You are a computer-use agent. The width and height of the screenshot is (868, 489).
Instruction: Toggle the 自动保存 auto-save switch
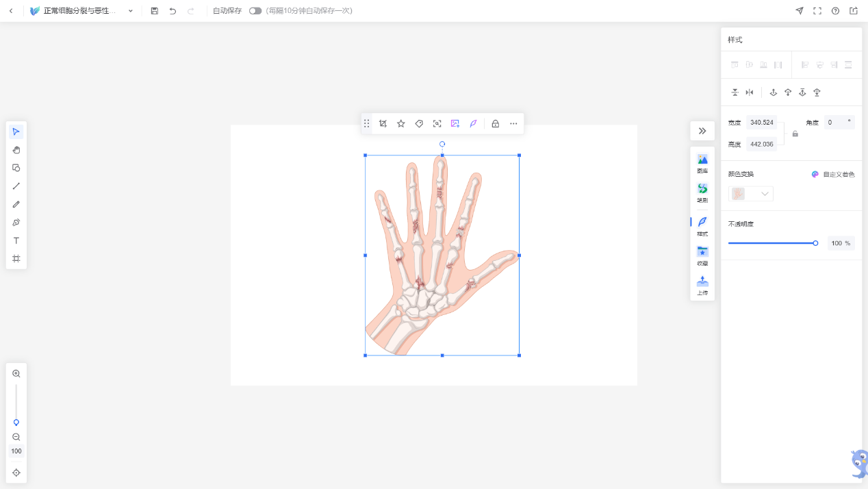click(x=255, y=11)
